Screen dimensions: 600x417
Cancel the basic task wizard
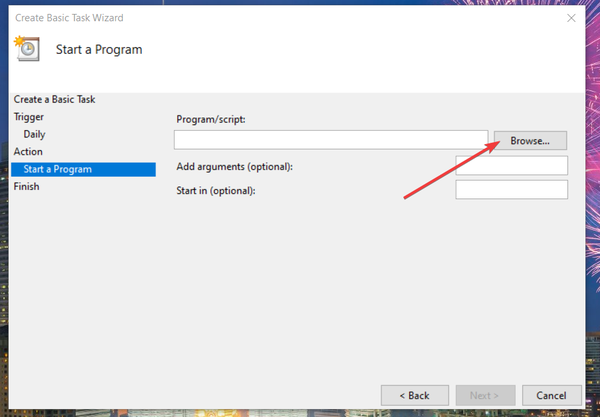pyautogui.click(x=551, y=395)
